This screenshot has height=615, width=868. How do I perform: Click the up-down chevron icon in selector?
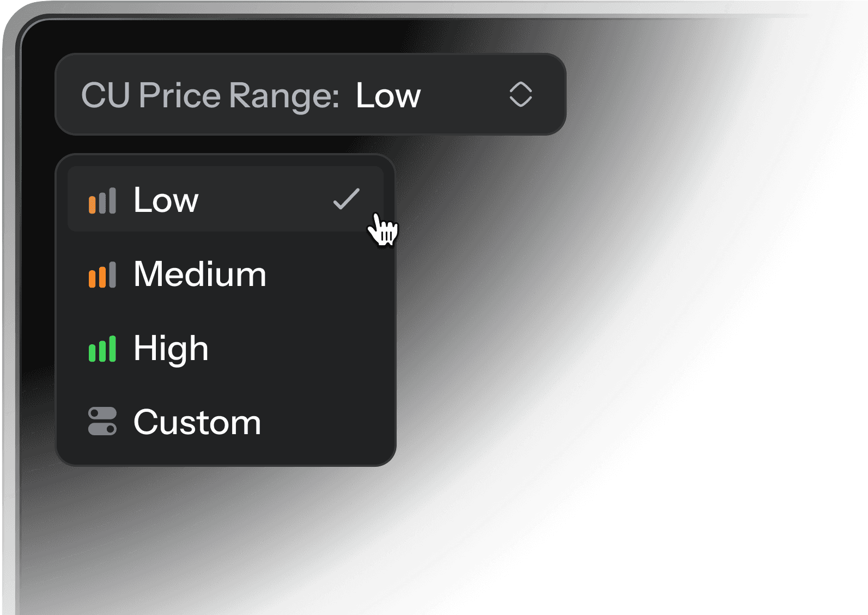point(520,95)
